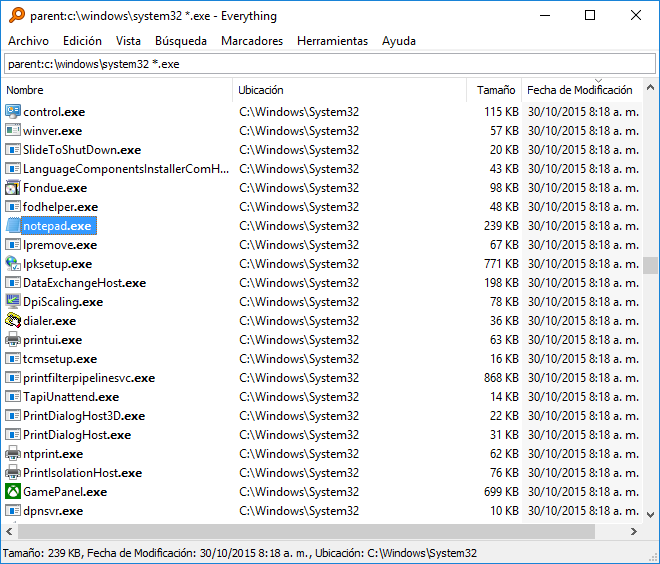Click the notepad.exe notepad icon
The width and height of the screenshot is (660, 564).
(x=13, y=226)
